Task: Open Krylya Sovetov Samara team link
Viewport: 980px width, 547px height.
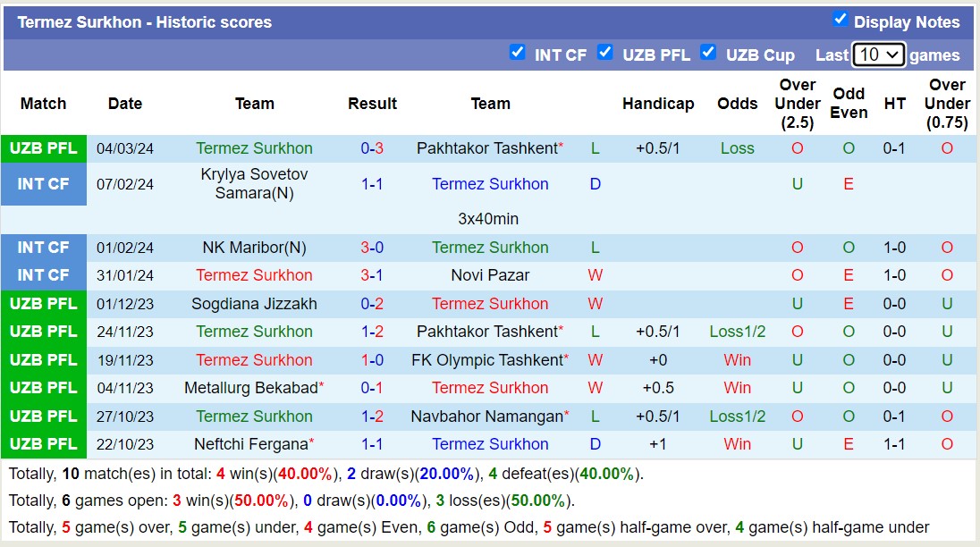Action: (x=254, y=183)
